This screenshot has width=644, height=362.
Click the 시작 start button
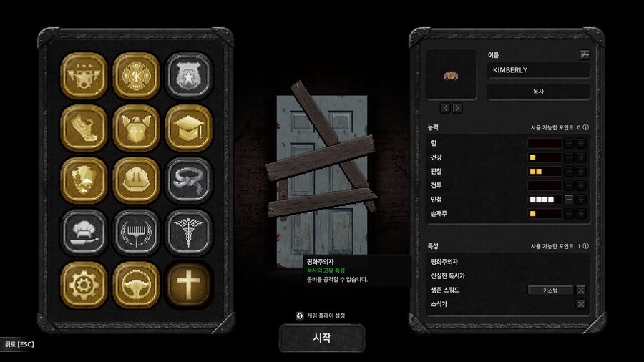322,338
